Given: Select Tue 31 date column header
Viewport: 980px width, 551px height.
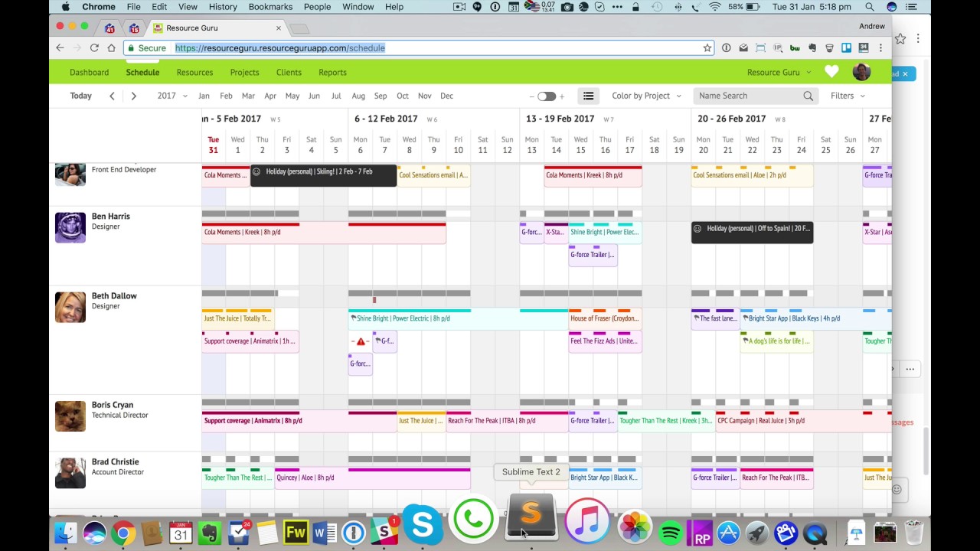Looking at the screenshot, I should (x=214, y=145).
